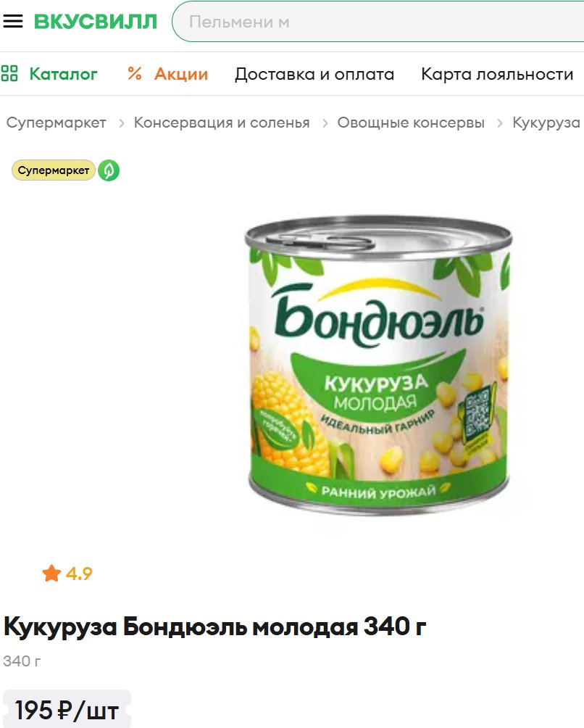Click the 195 ₽/шт price label

(x=67, y=710)
